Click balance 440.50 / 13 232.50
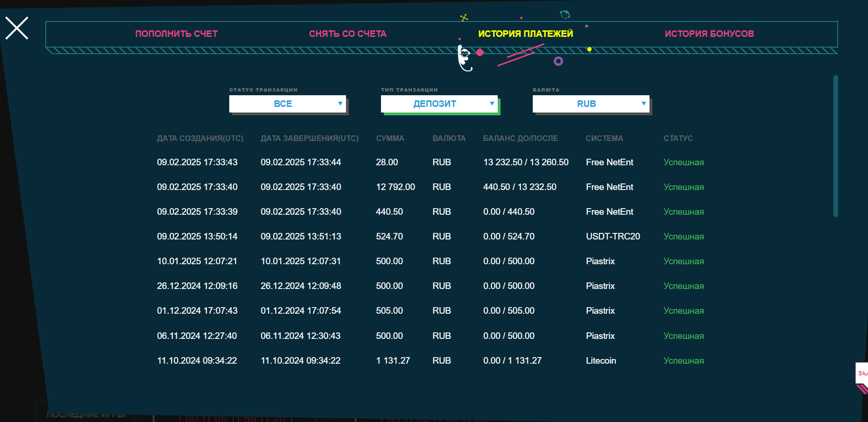 click(x=520, y=187)
